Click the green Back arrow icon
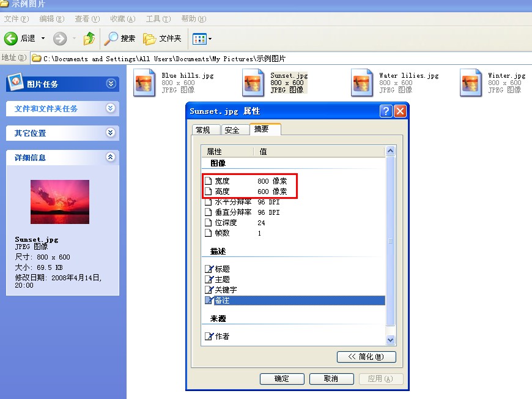 [11, 39]
